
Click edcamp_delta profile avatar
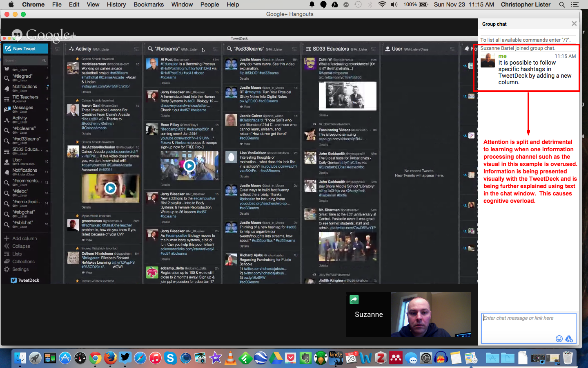click(x=152, y=272)
